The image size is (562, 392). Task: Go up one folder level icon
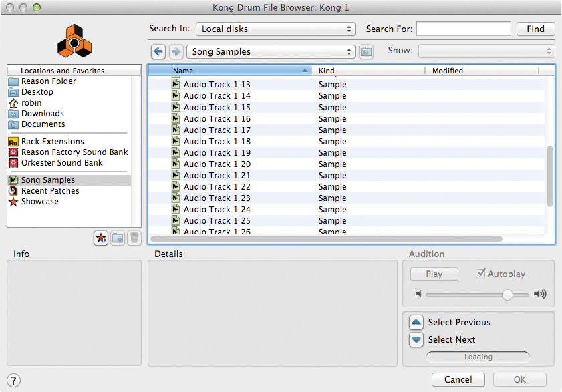(366, 51)
